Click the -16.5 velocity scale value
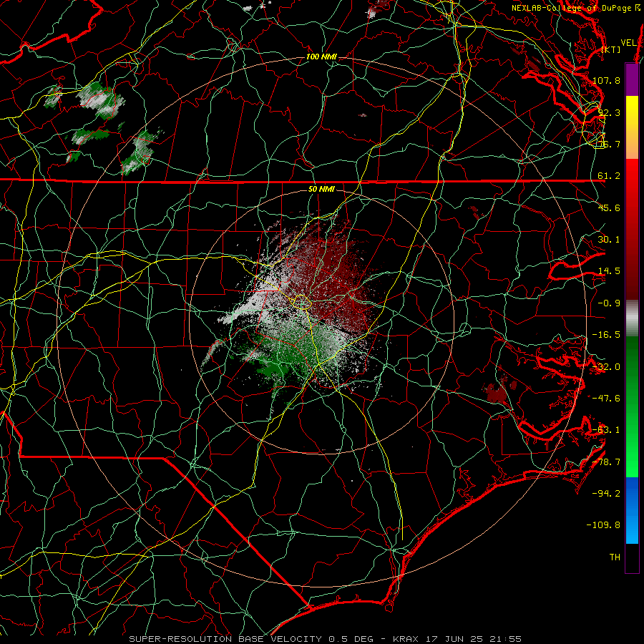This screenshot has height=644, width=644. [x=606, y=335]
